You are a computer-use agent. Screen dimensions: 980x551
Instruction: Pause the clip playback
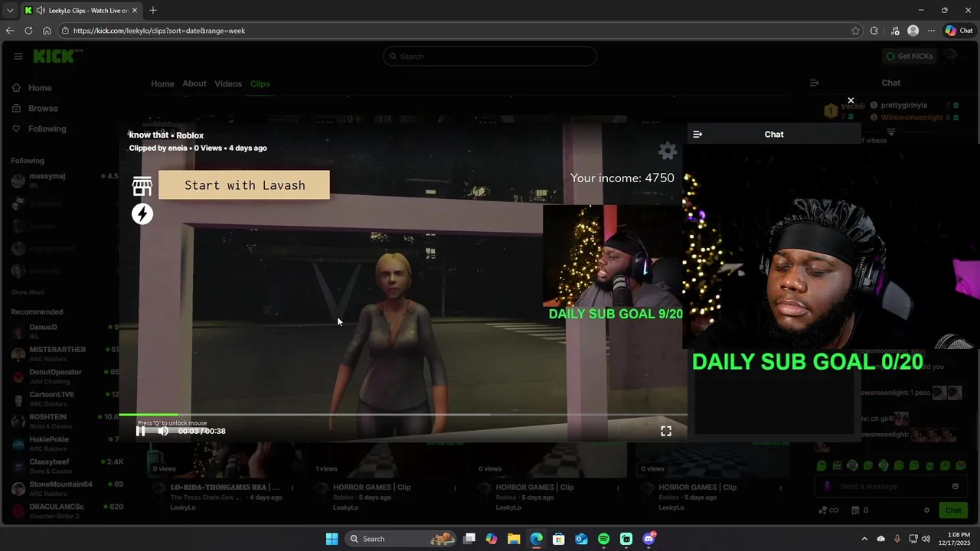[x=140, y=431]
